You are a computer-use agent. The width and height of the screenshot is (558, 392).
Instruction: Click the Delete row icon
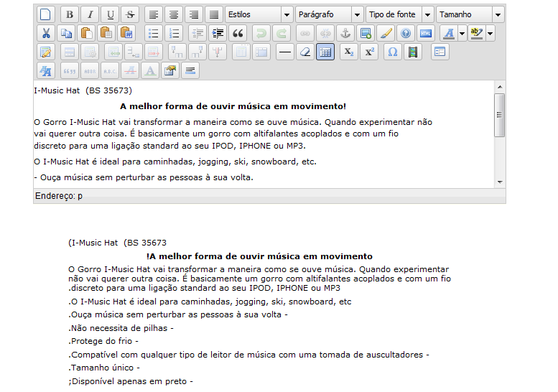click(154, 52)
